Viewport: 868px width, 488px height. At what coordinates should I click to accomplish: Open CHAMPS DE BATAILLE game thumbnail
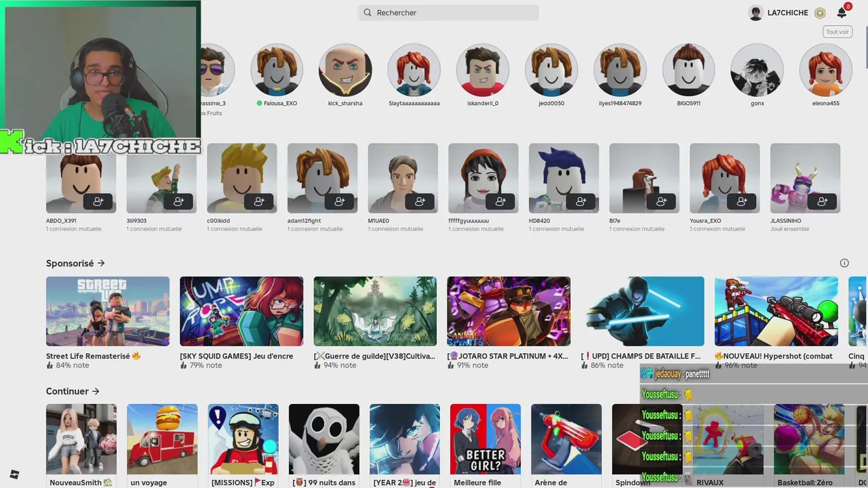pyautogui.click(x=642, y=311)
